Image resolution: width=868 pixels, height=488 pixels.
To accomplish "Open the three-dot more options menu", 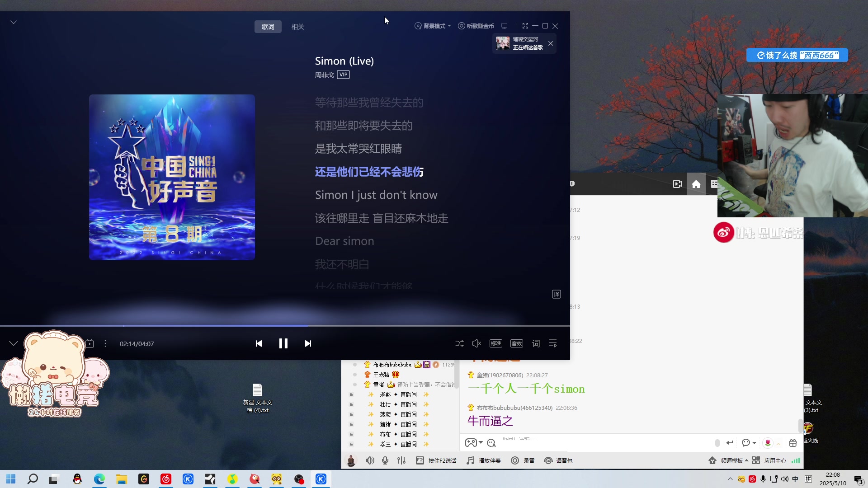I will point(105,343).
